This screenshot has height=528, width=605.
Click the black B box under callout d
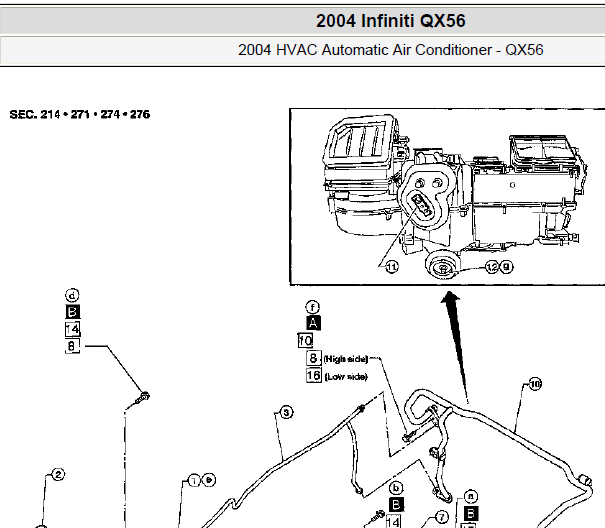(x=73, y=312)
